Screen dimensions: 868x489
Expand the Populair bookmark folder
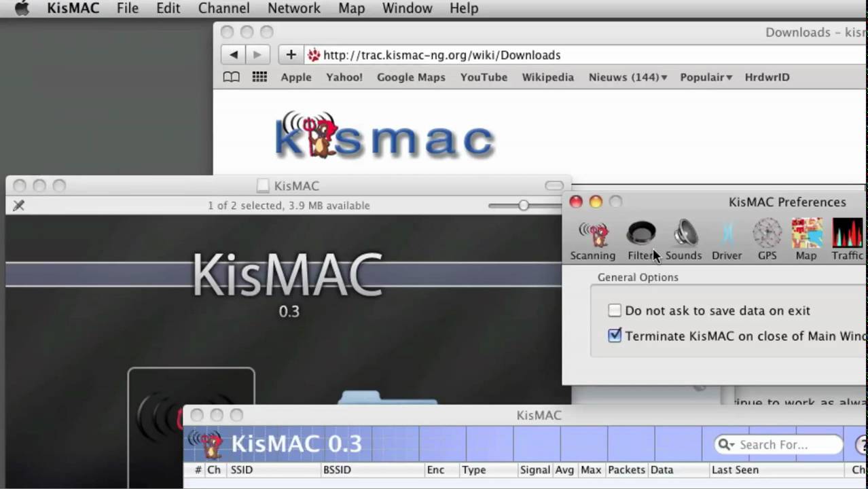(706, 77)
